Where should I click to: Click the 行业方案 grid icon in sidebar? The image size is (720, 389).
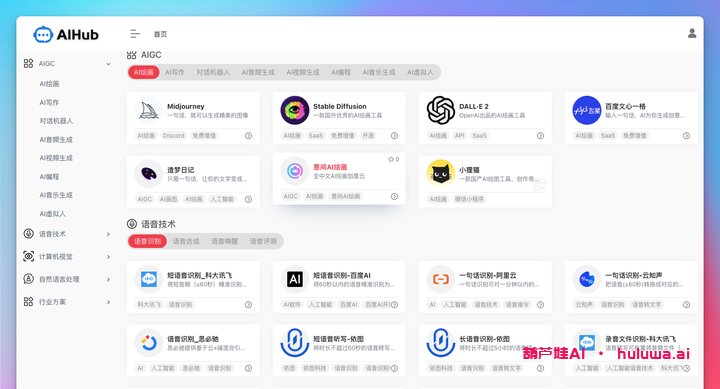tap(28, 302)
